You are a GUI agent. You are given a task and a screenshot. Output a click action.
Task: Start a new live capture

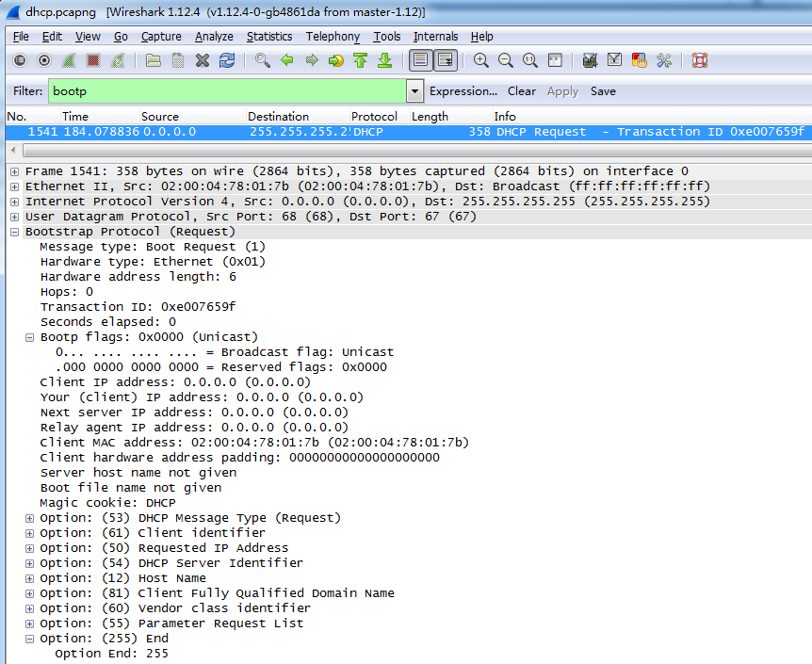pyautogui.click(x=69, y=60)
